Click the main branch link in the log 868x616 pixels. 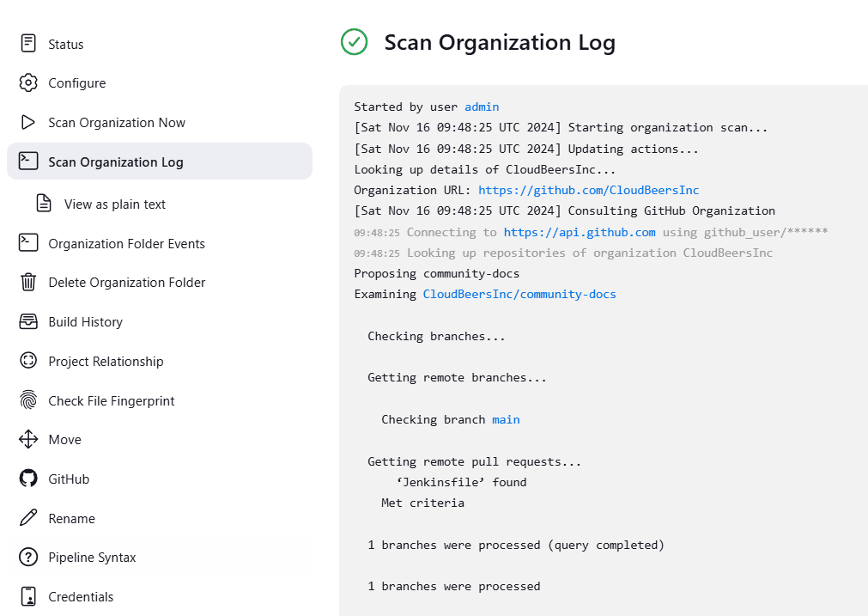(506, 419)
